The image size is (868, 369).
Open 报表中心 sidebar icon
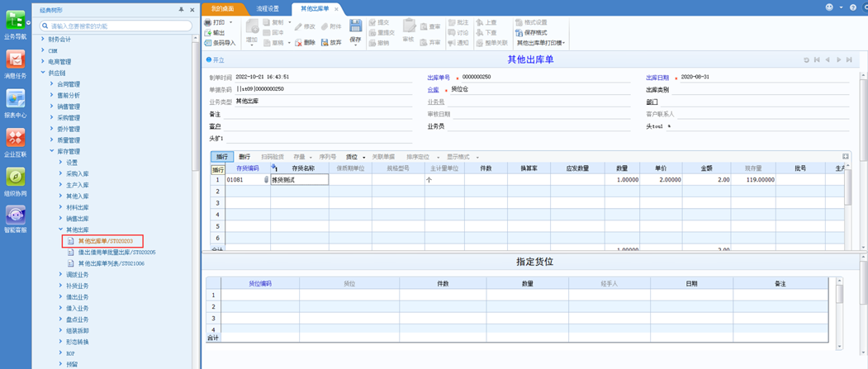point(15,98)
